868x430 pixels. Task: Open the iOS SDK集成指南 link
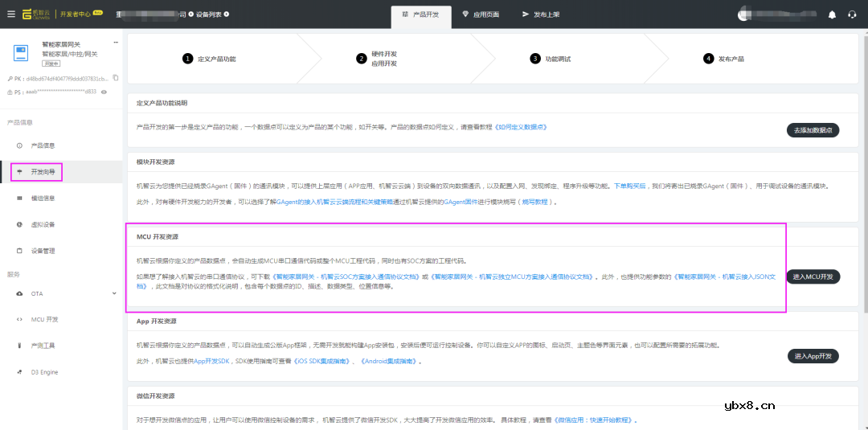click(x=322, y=361)
